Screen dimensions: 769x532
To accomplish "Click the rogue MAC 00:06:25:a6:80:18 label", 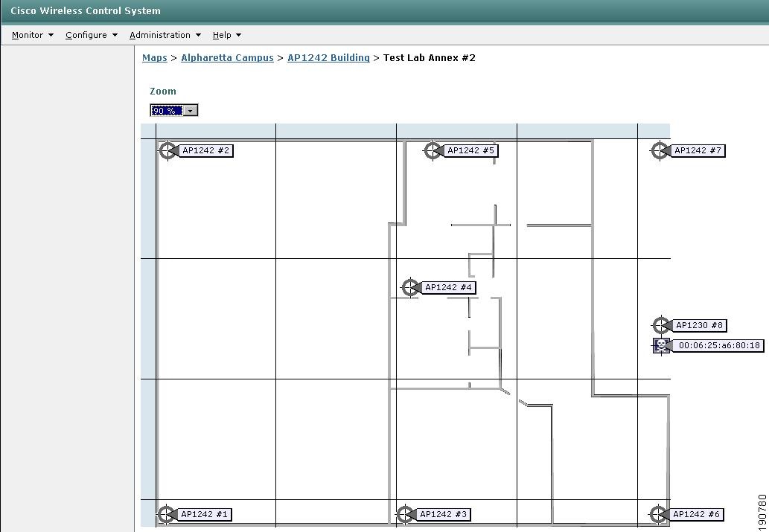I will 719,346.
